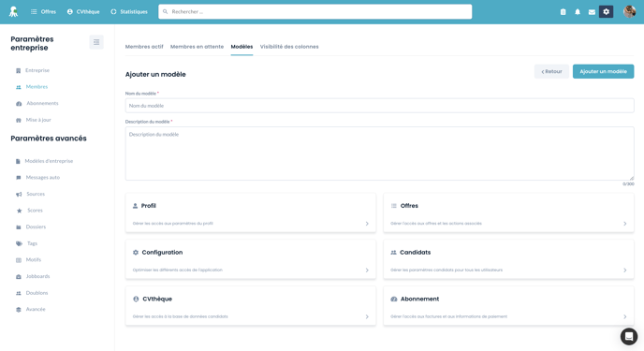Click the octopus logo in header
Screen dimensions: 644x351
tap(13, 11)
